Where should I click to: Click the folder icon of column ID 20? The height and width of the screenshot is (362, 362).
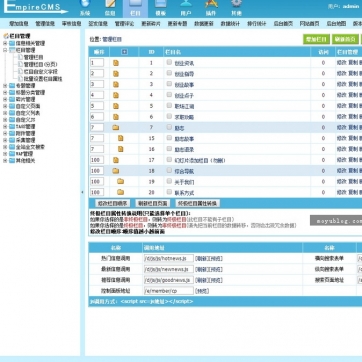click(x=121, y=192)
